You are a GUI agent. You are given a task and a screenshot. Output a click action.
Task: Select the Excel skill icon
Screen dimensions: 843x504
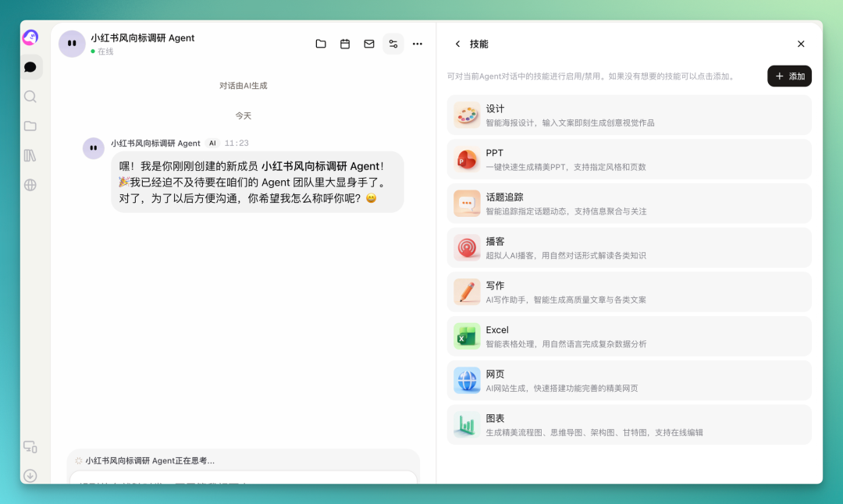point(467,335)
